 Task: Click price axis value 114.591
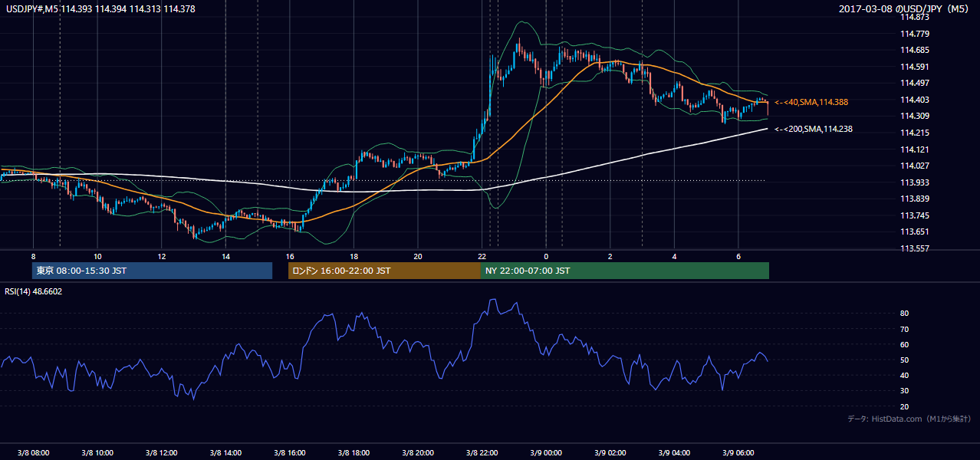point(914,67)
